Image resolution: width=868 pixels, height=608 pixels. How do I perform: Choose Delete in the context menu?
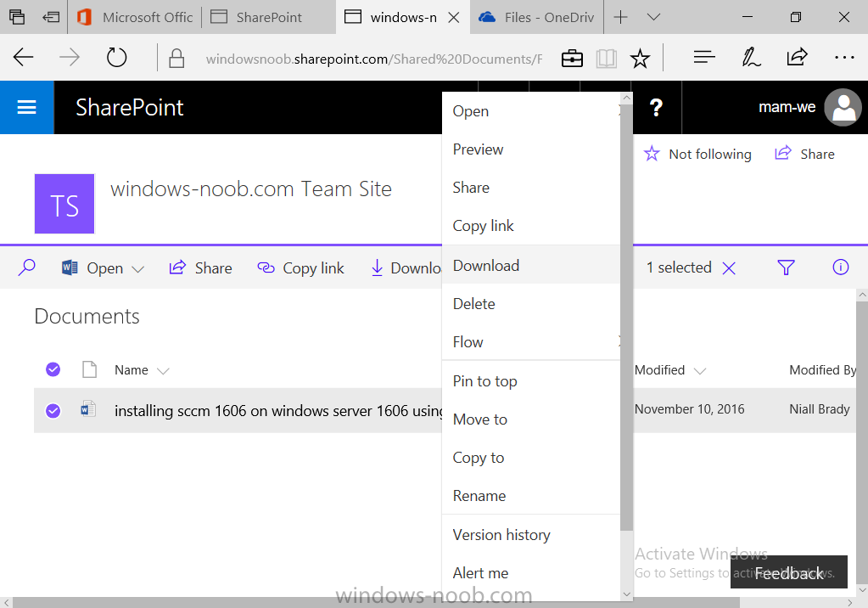point(531,304)
